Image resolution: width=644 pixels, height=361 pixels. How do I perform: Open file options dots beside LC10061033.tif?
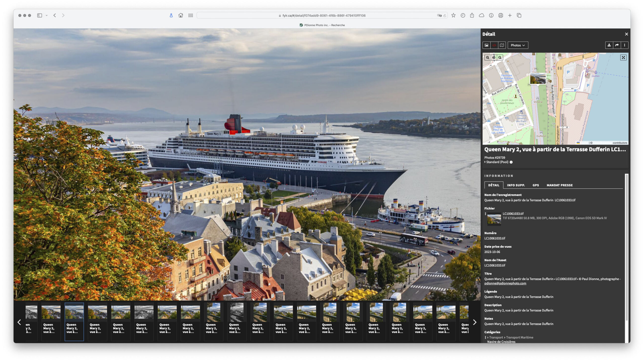[x=485, y=214]
